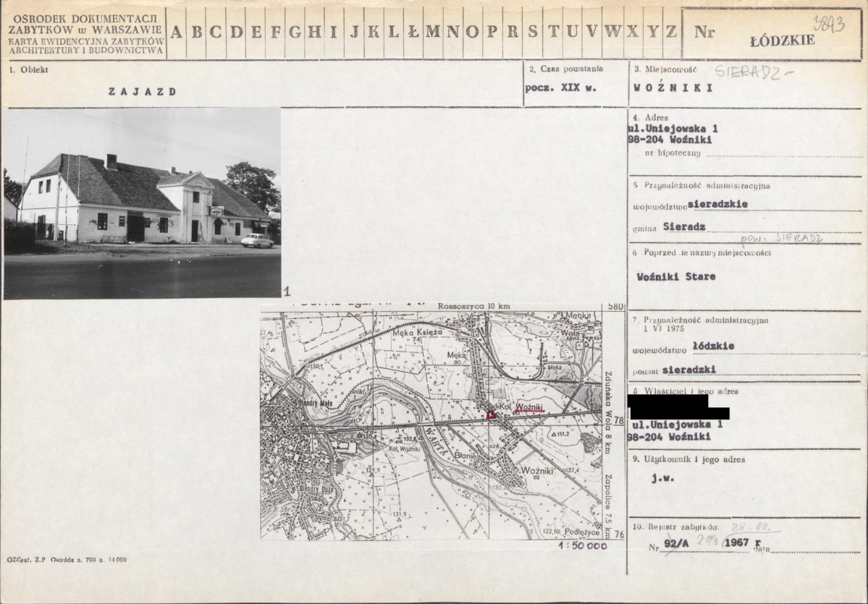Image resolution: width=868 pixels, height=604 pixels.
Task: Click the '4. Adres' field label
Action: pos(650,117)
